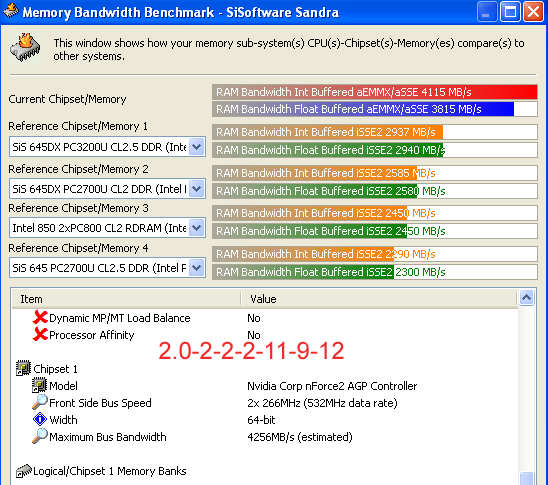Click the red Int Buffered 4115 MB/s bar
The image size is (548, 485).
coord(375,92)
